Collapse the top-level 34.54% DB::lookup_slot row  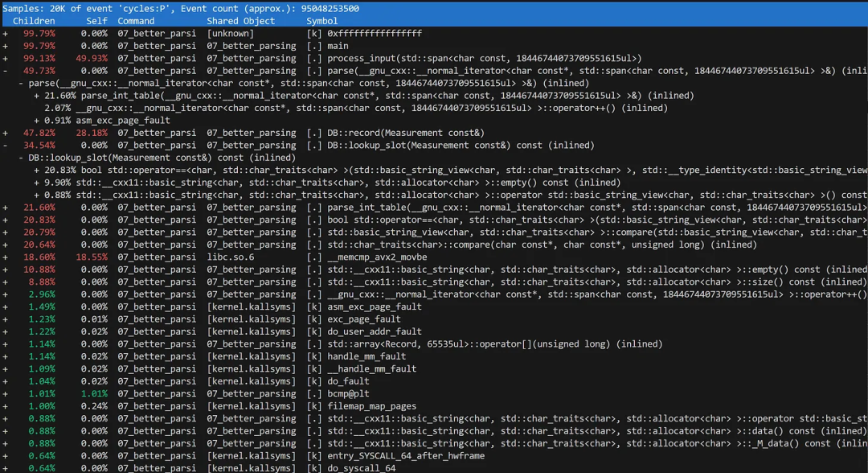pyautogui.click(x=5, y=145)
